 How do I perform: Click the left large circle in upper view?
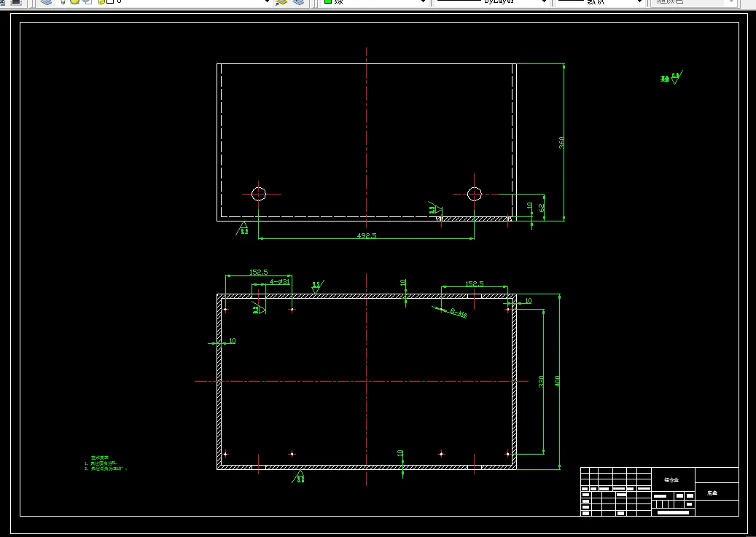[259, 195]
